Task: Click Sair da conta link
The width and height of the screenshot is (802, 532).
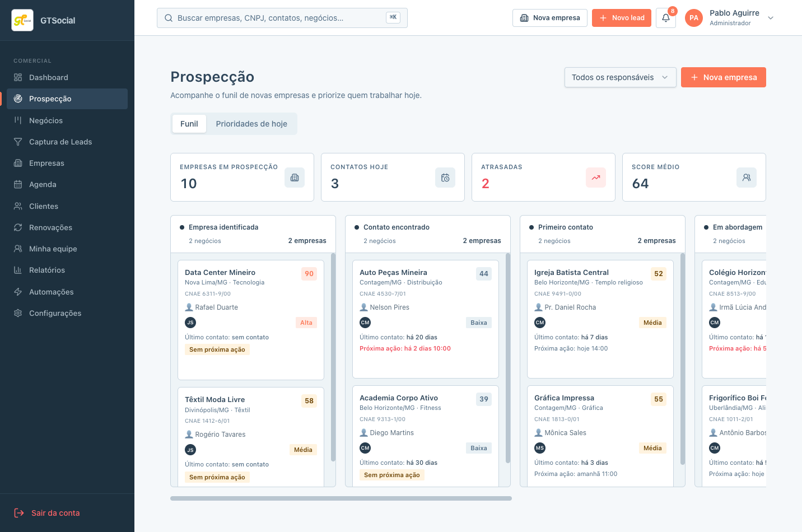Action: [x=55, y=513]
